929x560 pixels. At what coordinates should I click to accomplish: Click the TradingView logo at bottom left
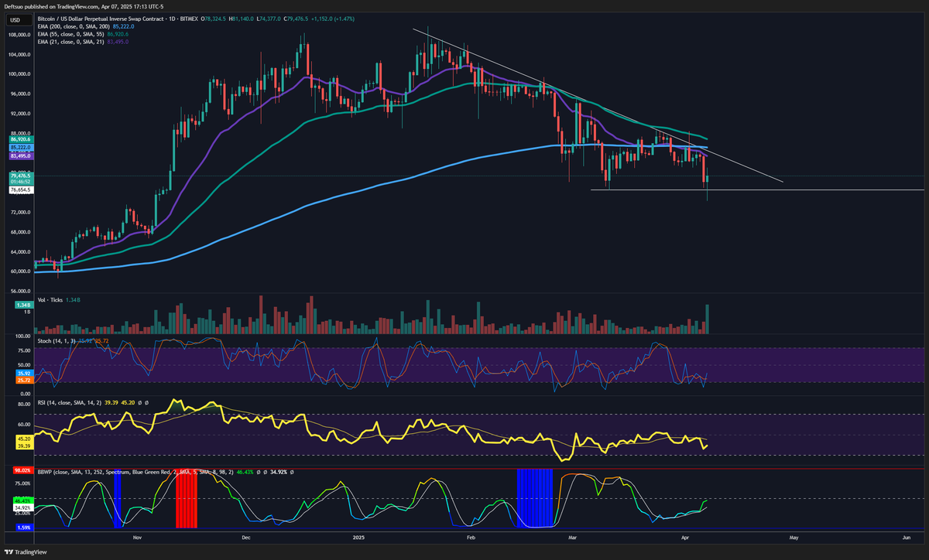pyautogui.click(x=26, y=552)
